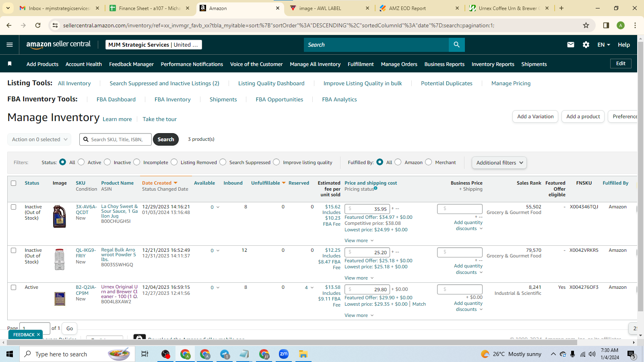Select the Regal Bulk Arrowroot Powder row checkbox

point(13,250)
